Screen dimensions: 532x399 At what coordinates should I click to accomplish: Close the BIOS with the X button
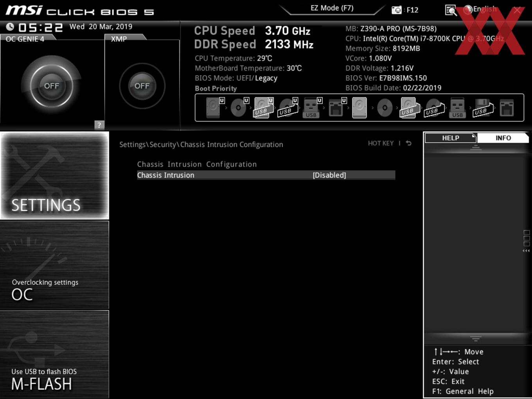click(517, 10)
